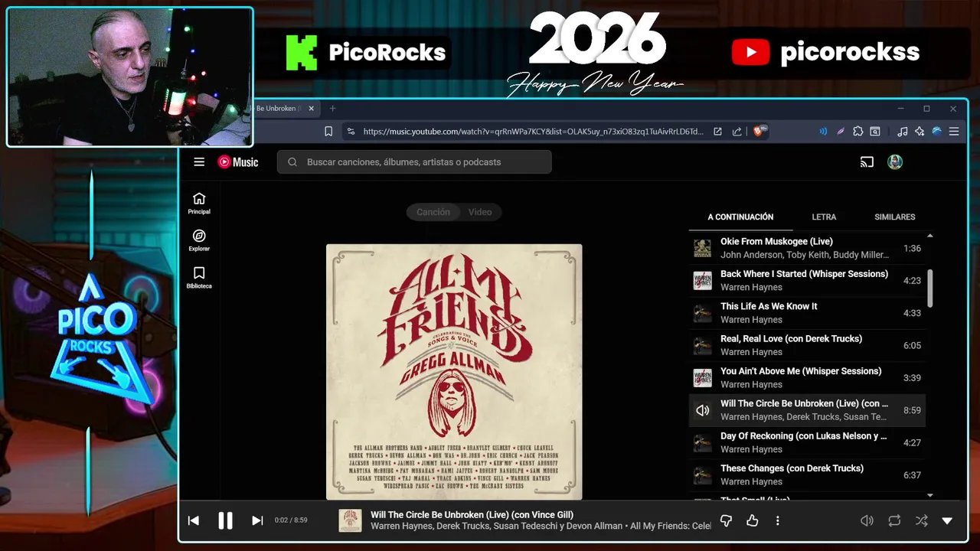
Task: Click the player volume icon
Action: click(x=867, y=520)
